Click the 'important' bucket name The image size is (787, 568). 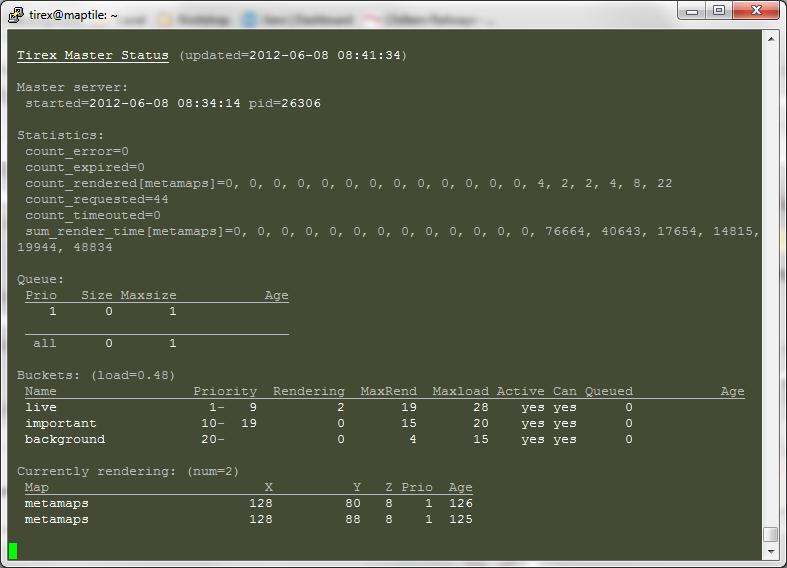point(61,423)
